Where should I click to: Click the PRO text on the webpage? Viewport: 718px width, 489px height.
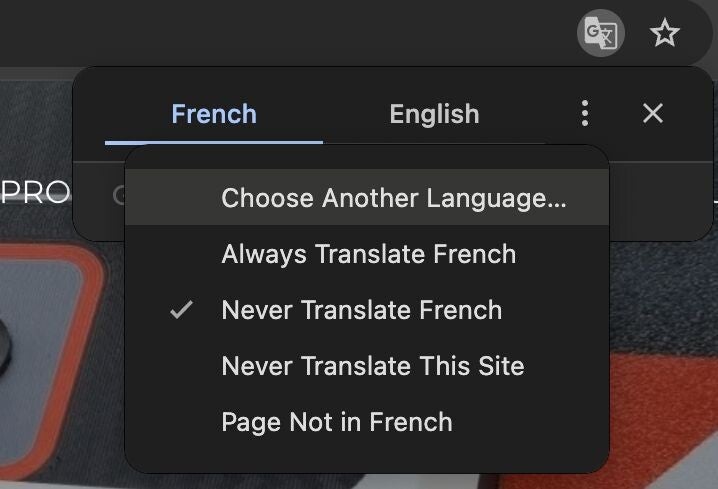[x=35, y=192]
